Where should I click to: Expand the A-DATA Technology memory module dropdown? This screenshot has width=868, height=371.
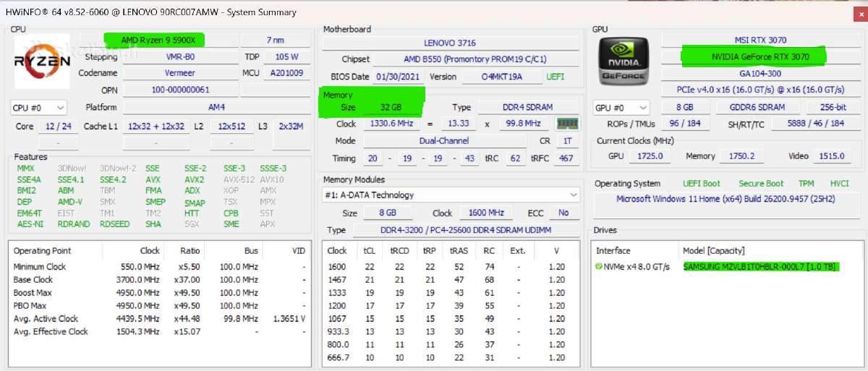[x=451, y=195]
